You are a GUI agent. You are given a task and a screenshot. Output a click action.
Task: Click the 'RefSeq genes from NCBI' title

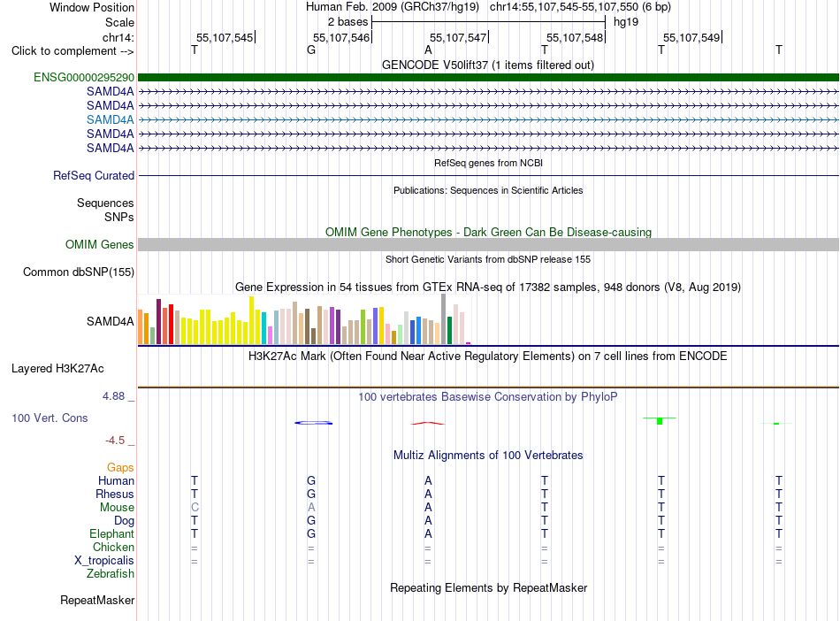(488, 163)
